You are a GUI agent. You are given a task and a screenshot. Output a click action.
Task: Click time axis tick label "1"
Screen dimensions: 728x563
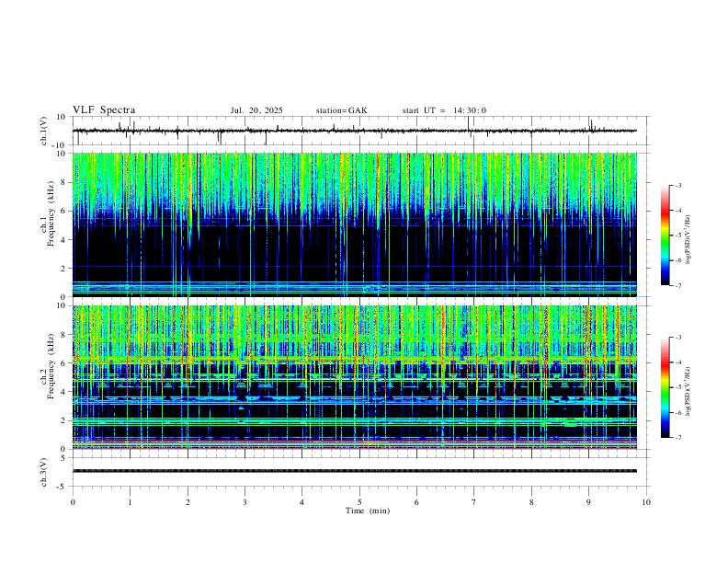[131, 502]
